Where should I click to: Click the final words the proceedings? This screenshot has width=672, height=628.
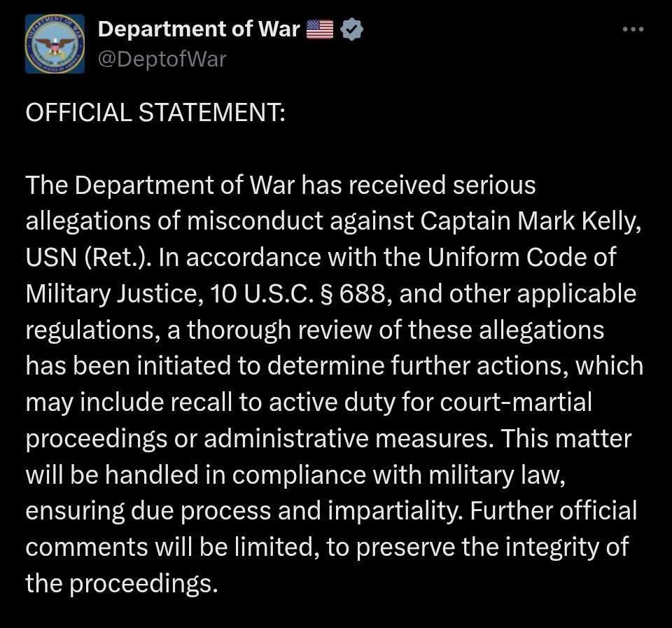pyautogui.click(x=118, y=582)
